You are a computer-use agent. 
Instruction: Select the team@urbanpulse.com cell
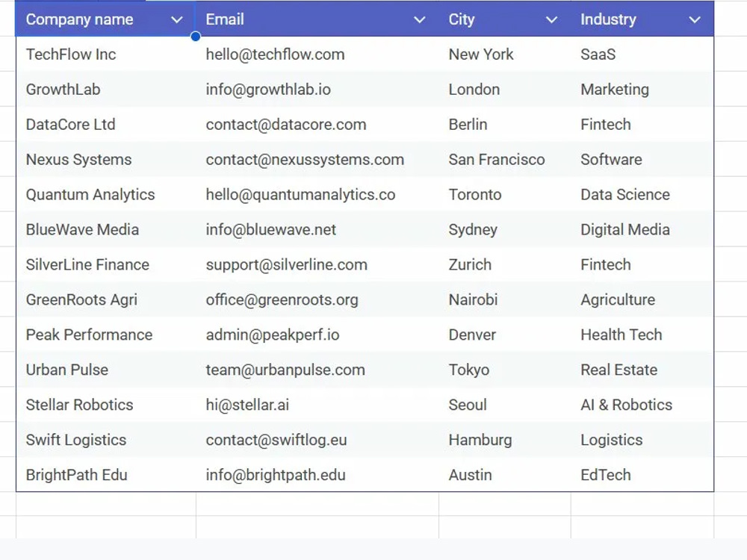click(x=317, y=370)
